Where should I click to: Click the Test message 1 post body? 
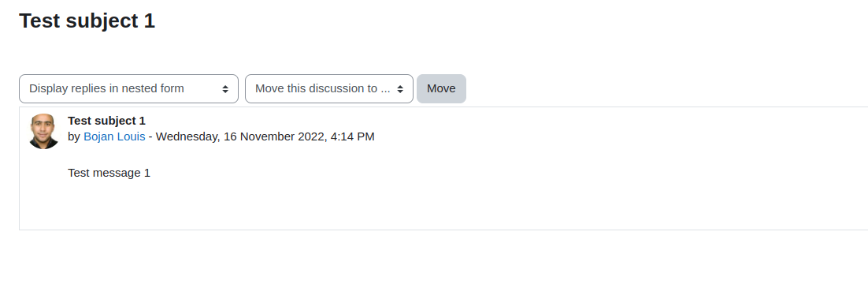[x=109, y=173]
